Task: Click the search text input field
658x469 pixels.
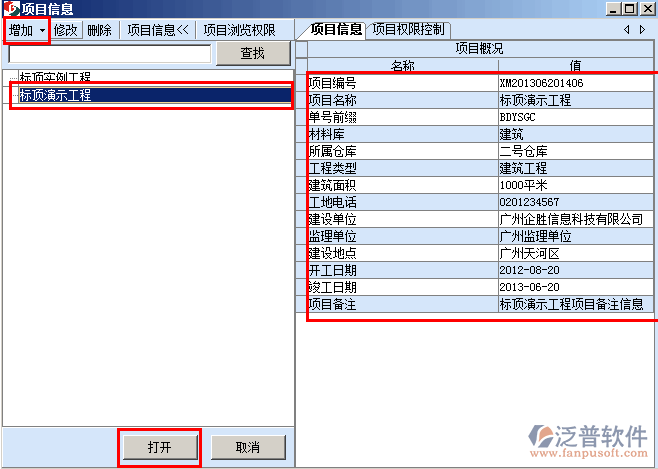Action: pyautogui.click(x=109, y=53)
